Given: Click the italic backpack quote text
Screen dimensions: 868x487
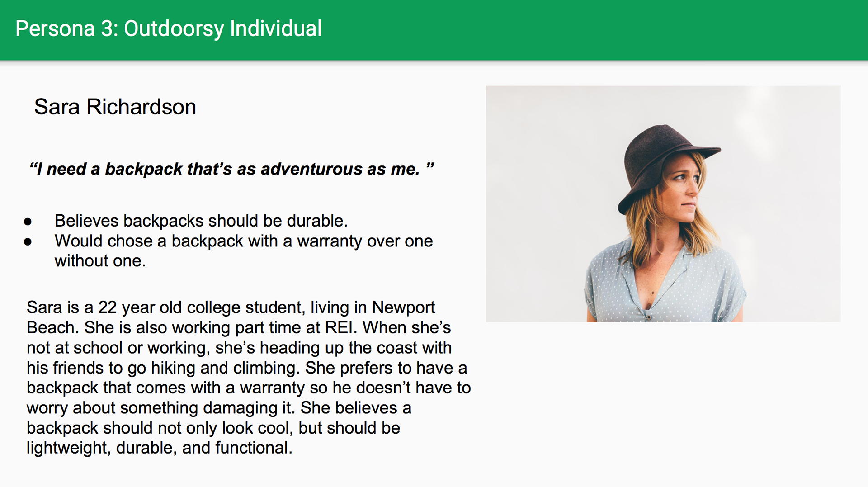Looking at the screenshot, I should tap(231, 169).
